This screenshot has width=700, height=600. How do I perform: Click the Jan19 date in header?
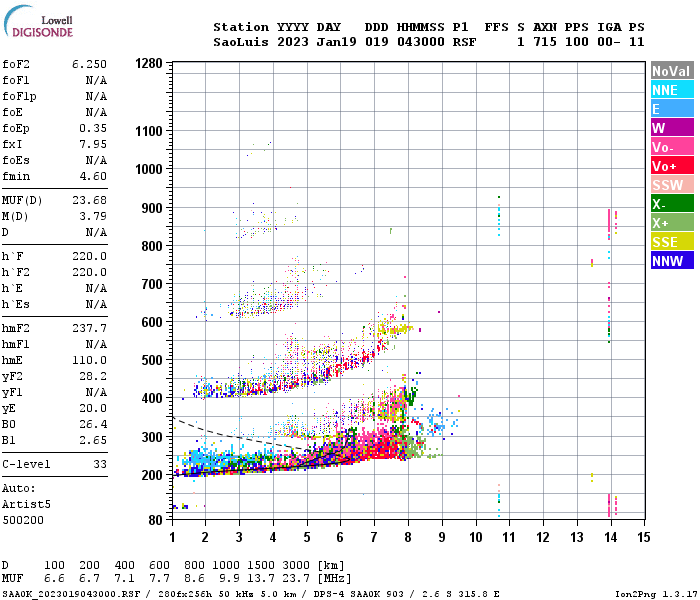[336, 42]
